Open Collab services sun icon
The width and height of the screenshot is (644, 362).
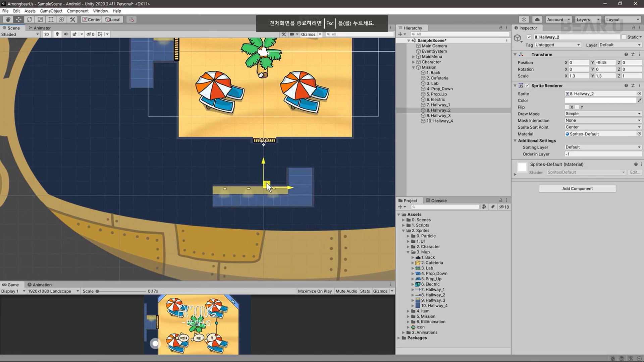pos(524,19)
